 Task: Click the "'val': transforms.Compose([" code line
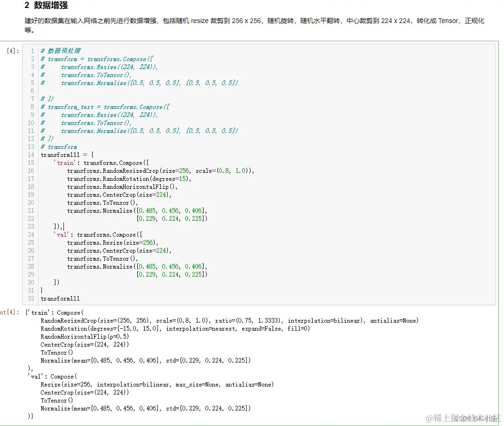(x=98, y=235)
